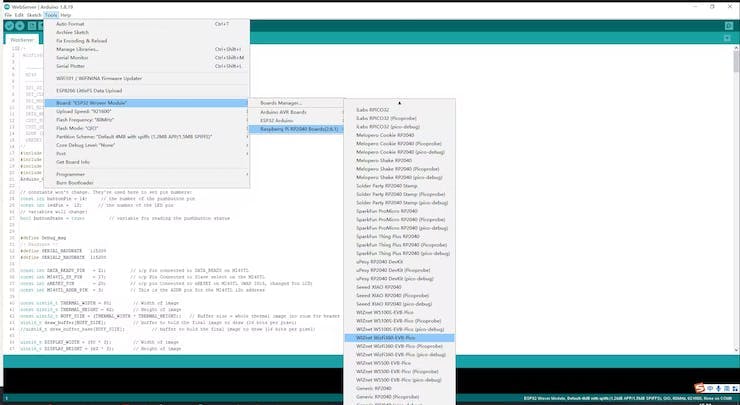Screen dimensions: 740x405
Task: Choose Archive Sketch
Action: pos(146,32)
